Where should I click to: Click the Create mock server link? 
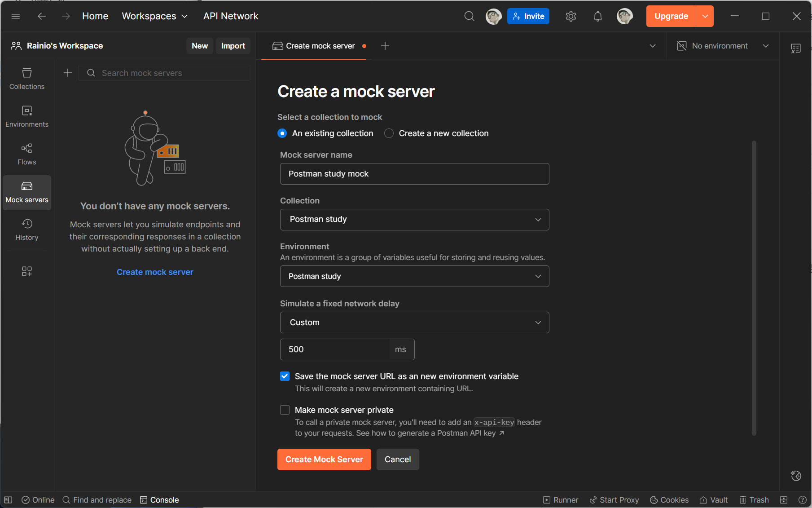pyautogui.click(x=155, y=272)
